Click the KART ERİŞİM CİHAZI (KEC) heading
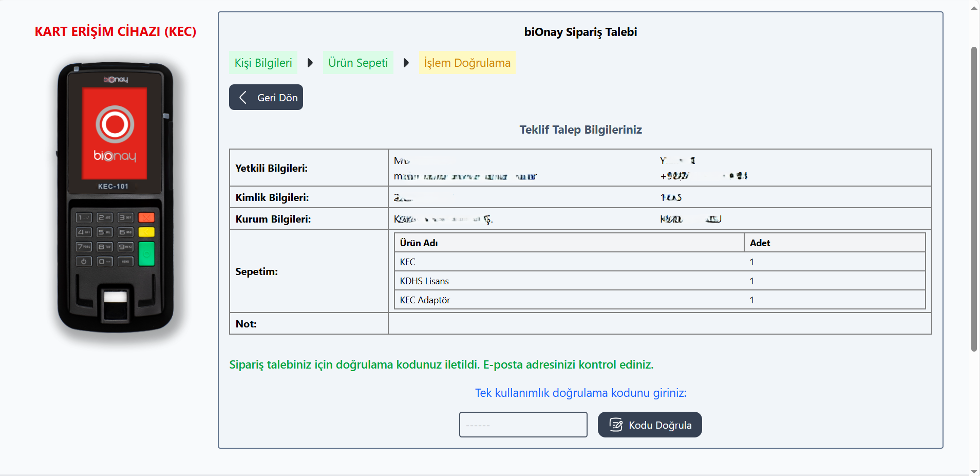This screenshot has width=980, height=476. coord(116,31)
